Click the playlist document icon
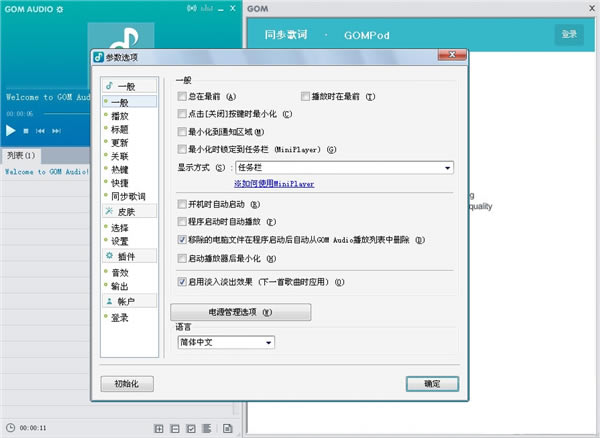This screenshot has width=600, height=438. 227,428
